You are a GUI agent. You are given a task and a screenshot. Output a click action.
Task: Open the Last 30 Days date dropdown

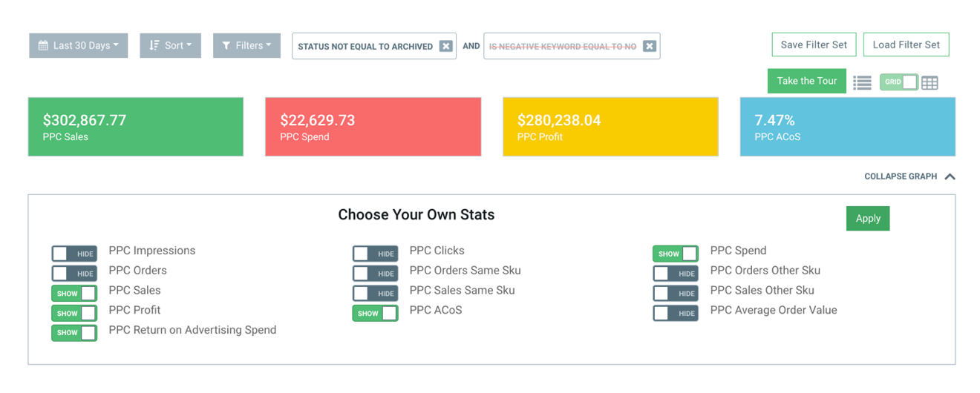[x=79, y=45]
